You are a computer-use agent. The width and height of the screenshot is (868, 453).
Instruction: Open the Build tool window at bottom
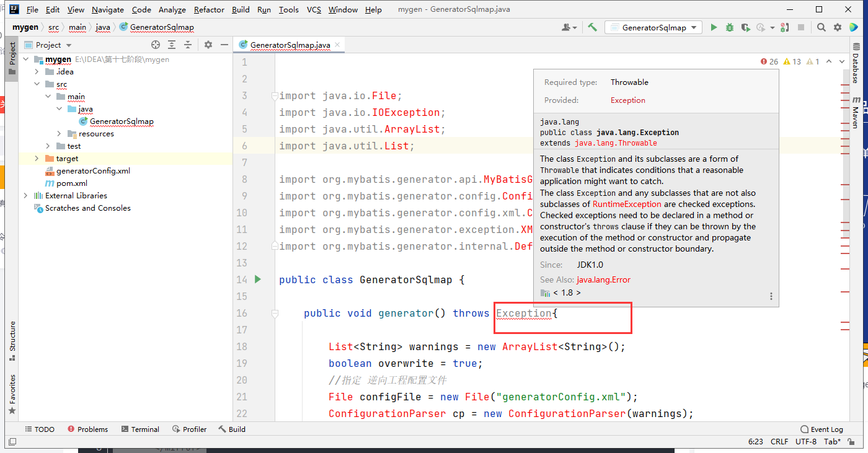[x=232, y=429]
